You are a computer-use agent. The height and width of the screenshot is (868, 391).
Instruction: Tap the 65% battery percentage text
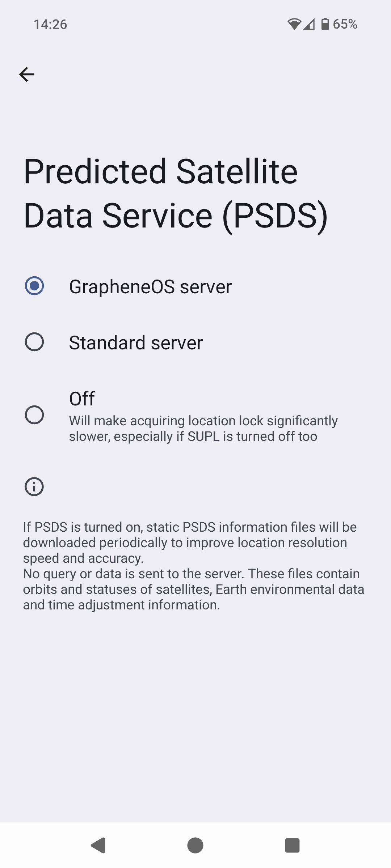(x=345, y=24)
